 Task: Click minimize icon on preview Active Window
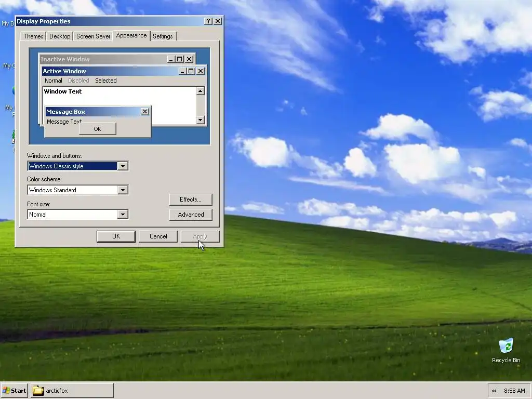182,71
